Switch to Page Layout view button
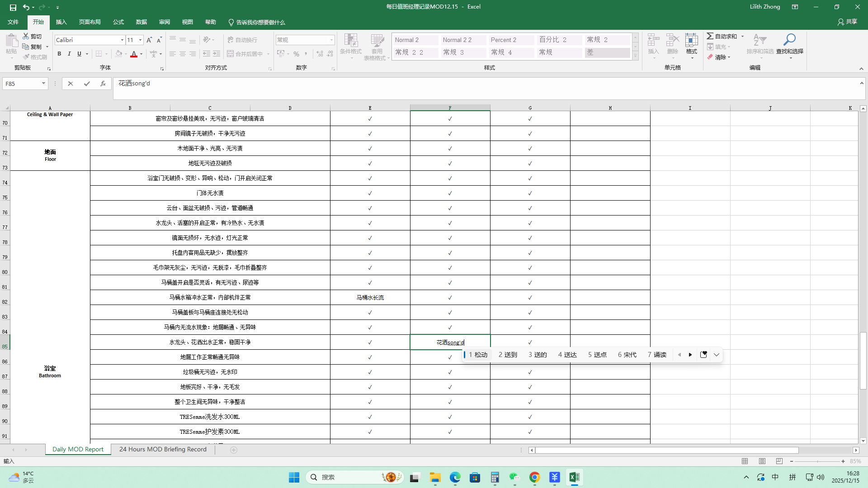This screenshot has height=488, width=868. click(x=762, y=461)
